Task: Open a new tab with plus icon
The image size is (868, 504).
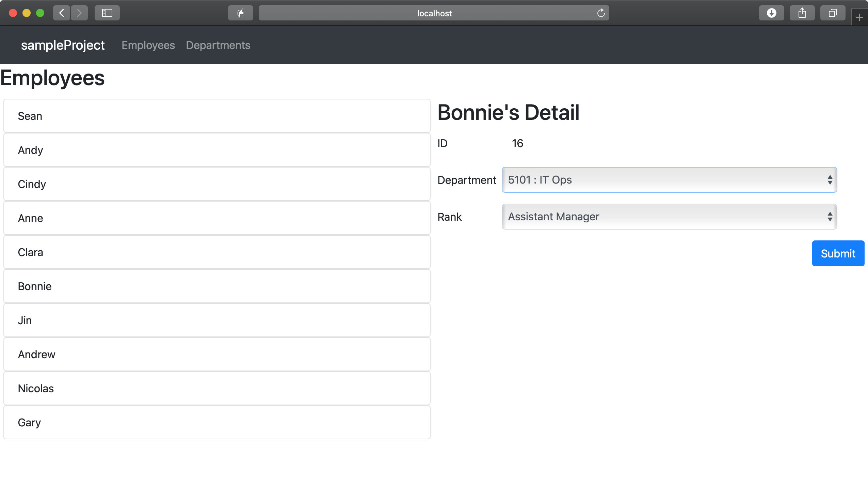Action: [x=859, y=18]
